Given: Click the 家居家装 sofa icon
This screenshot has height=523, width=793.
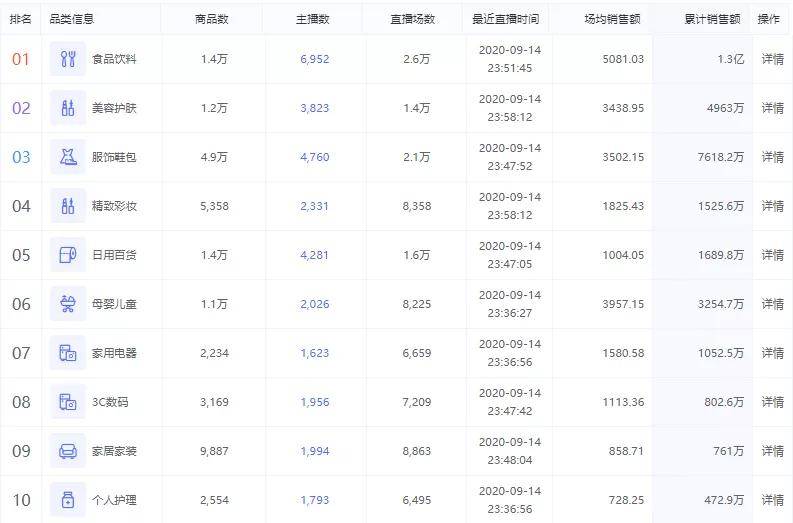Looking at the screenshot, I should tap(68, 451).
